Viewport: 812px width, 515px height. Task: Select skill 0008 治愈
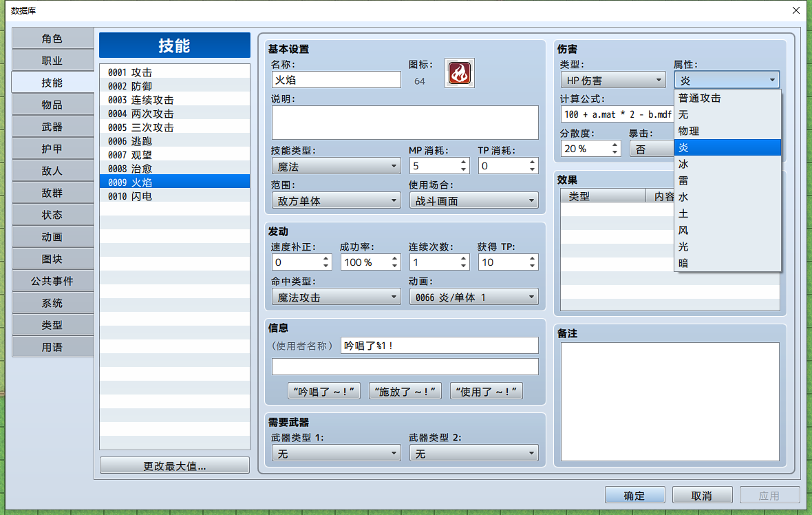[175, 169]
